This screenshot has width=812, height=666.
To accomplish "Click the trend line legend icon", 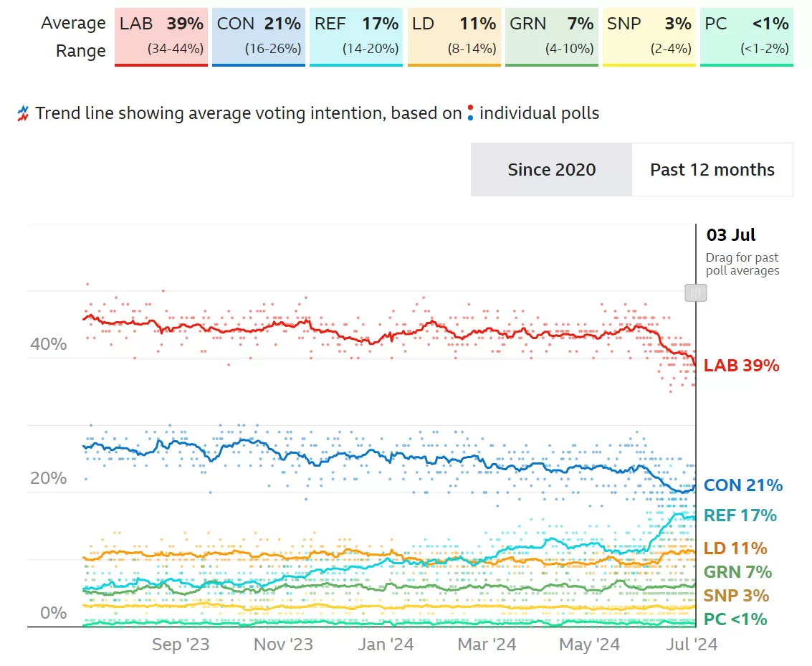I will (x=23, y=113).
